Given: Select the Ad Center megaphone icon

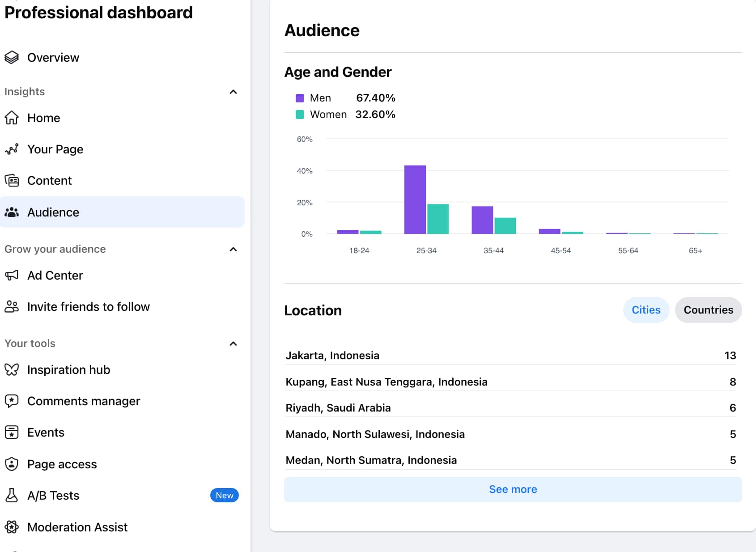Looking at the screenshot, I should coord(12,275).
